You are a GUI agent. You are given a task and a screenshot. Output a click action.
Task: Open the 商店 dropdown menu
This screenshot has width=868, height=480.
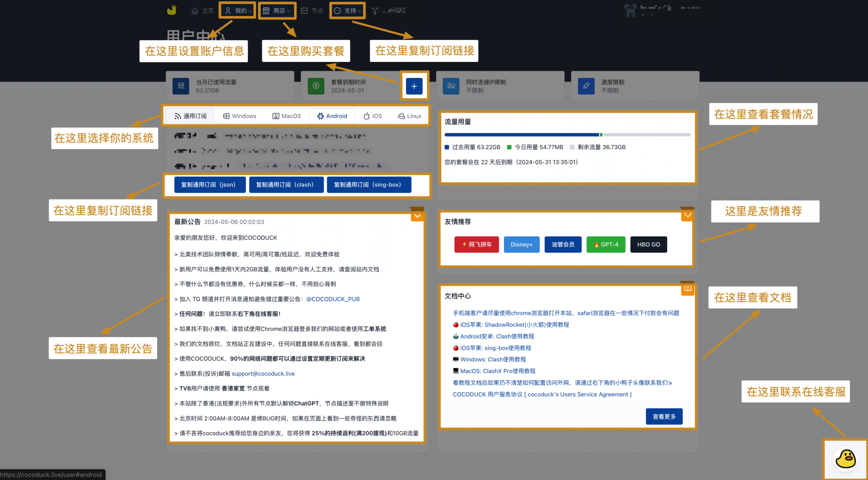277,11
